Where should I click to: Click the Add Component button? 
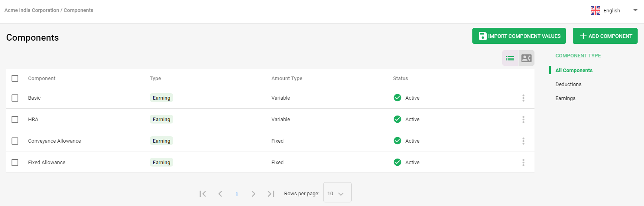(605, 36)
